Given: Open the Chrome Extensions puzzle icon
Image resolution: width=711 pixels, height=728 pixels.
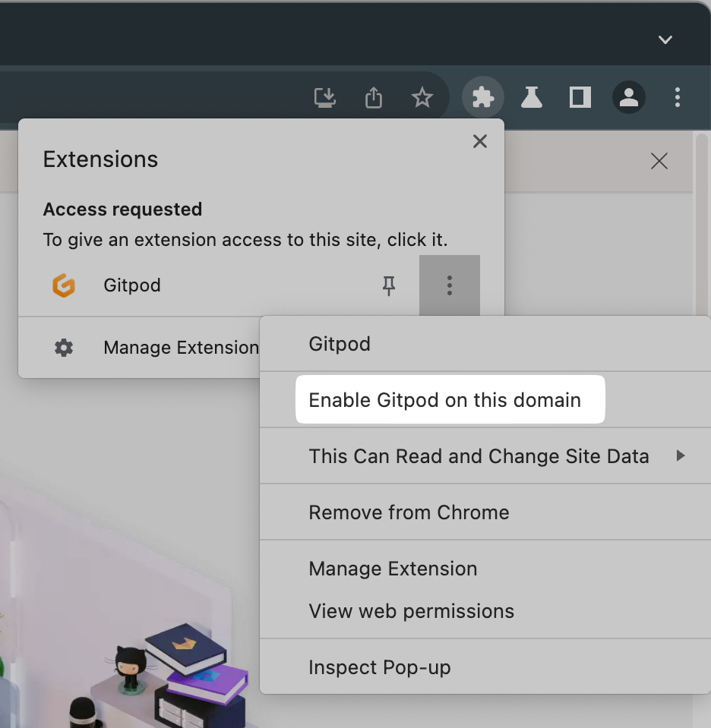Looking at the screenshot, I should [x=483, y=97].
